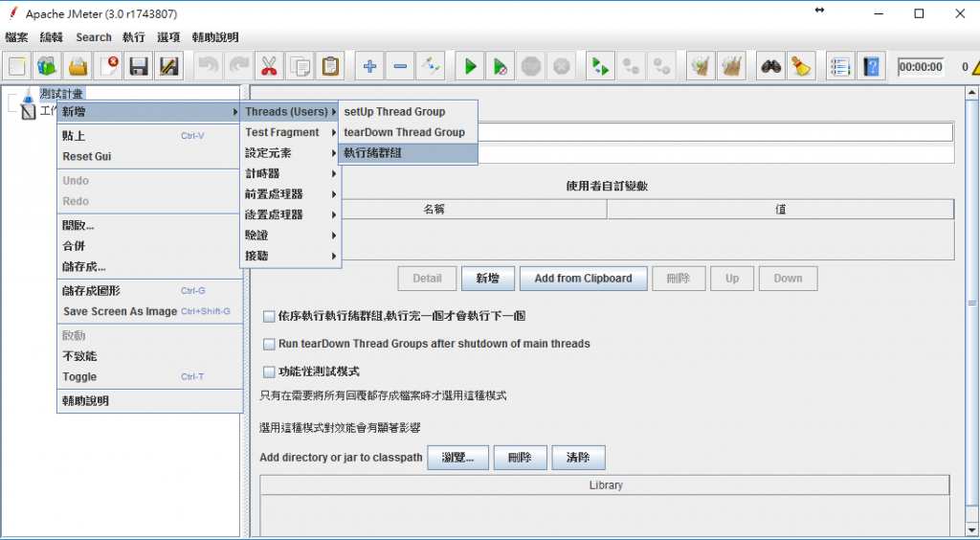Click the Start no pauses icon
This screenshot has width=980, height=540.
click(x=500, y=66)
